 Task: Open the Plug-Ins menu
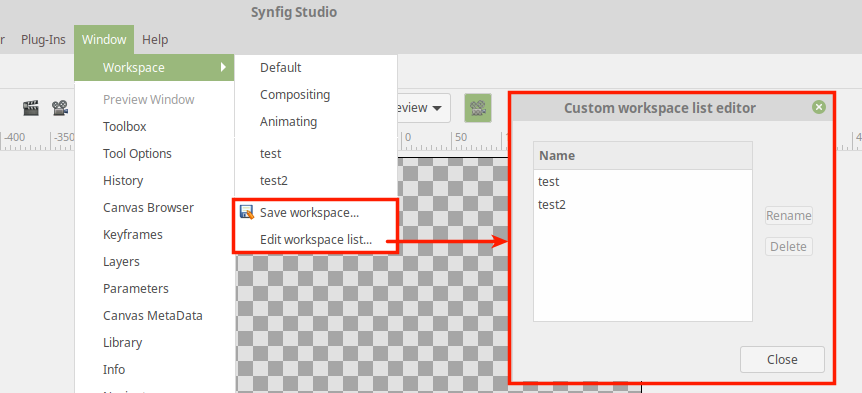43,40
